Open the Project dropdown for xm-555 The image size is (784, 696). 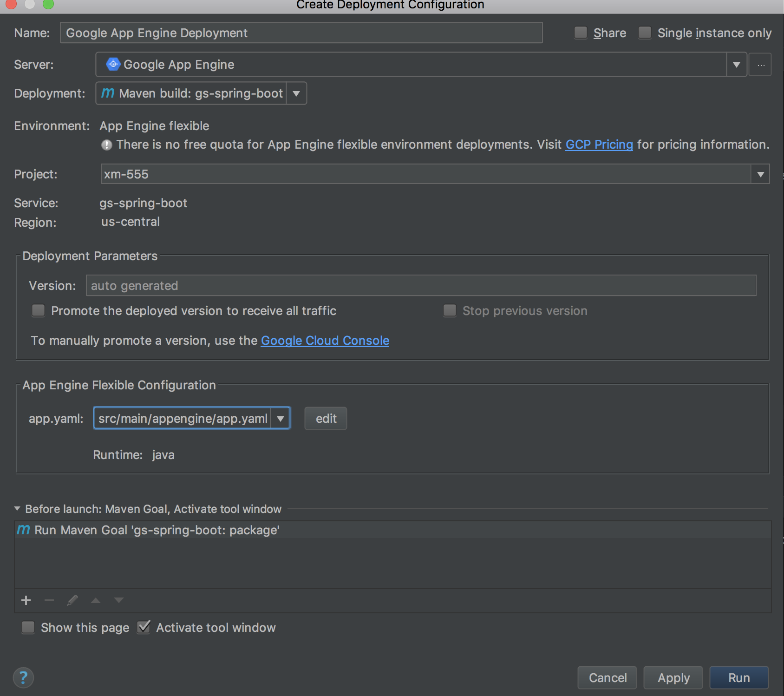pyautogui.click(x=760, y=174)
